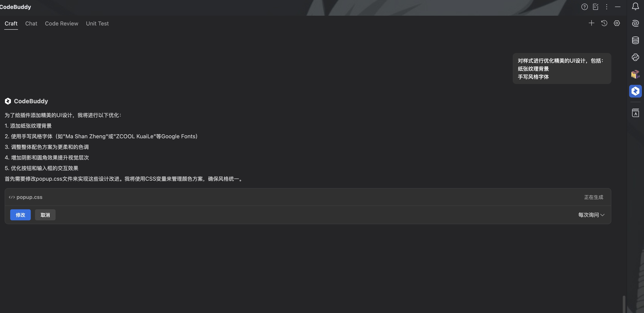Image resolution: width=644 pixels, height=313 pixels.
Task: Open the vertical three-dot options menu
Action: [x=606, y=7]
